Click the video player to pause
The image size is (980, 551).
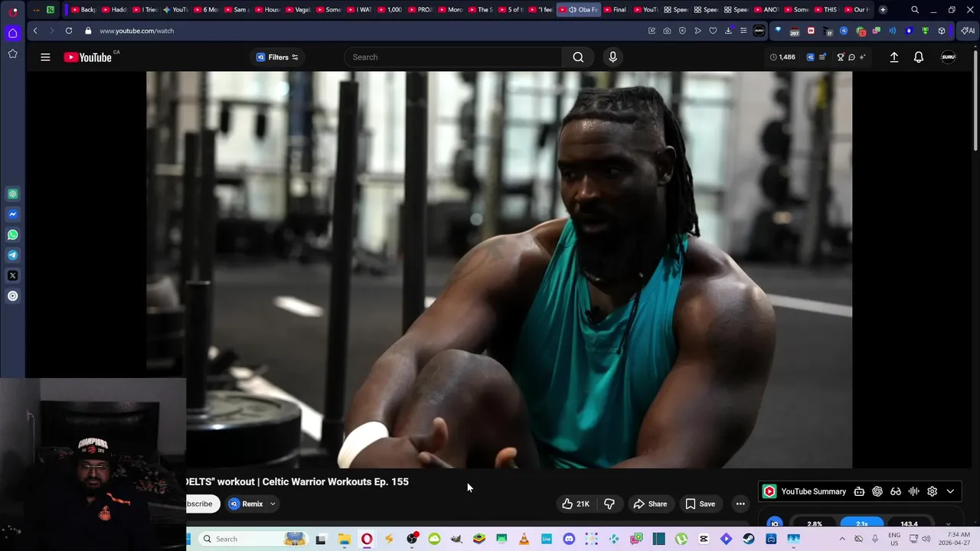coord(499,269)
